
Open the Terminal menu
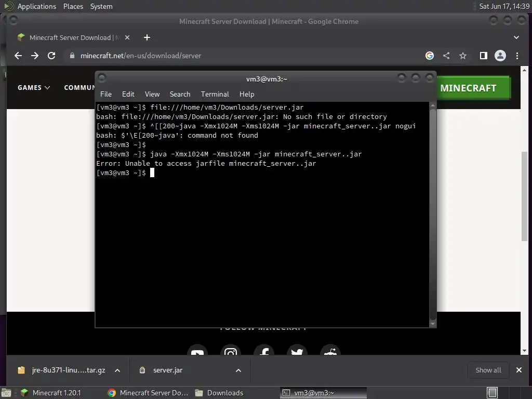(x=215, y=94)
